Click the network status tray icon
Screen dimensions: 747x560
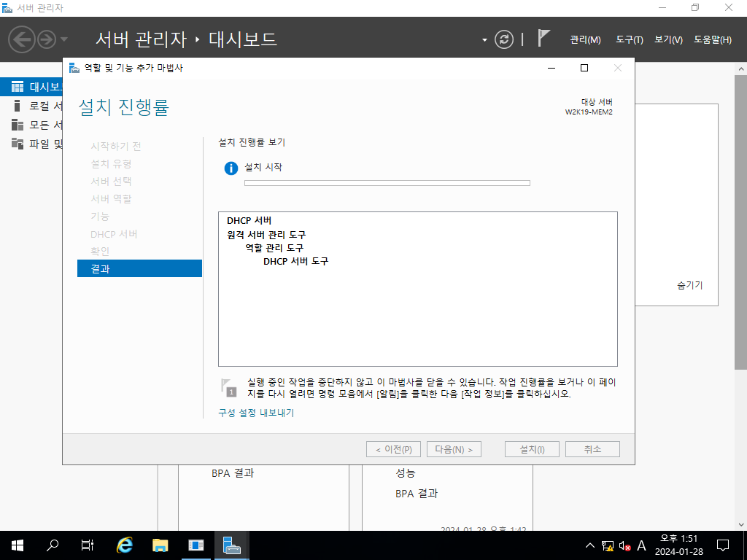tap(608, 545)
